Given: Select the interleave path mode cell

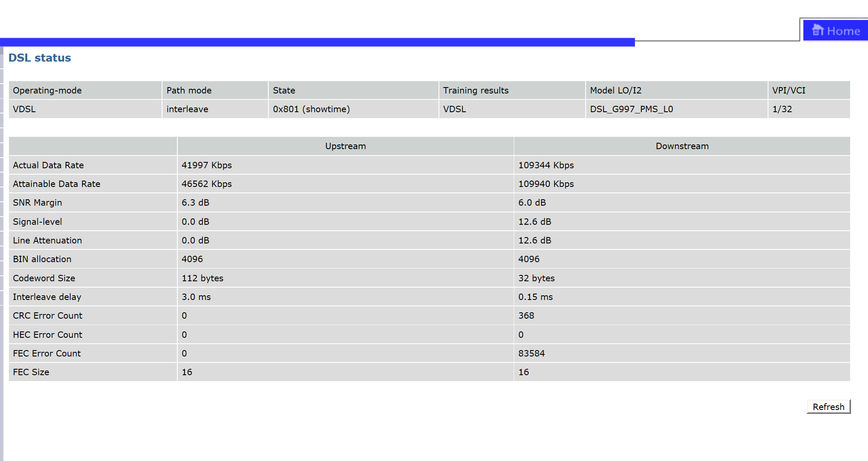Looking at the screenshot, I should coord(187,109).
